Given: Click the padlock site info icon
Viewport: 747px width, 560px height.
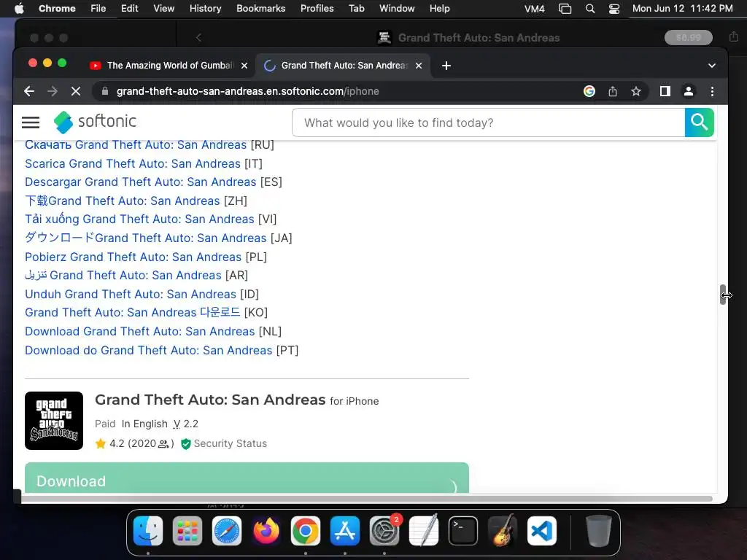Looking at the screenshot, I should pos(105,91).
